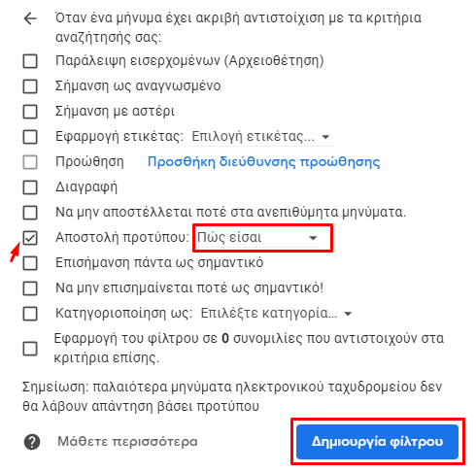Toggle Επισήμανση πάντα ως σημαντικό

[30, 263]
